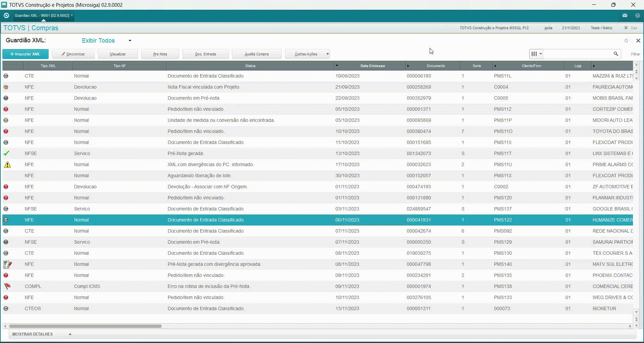Click red status icon of document 000001371

pyautogui.click(x=6, y=109)
